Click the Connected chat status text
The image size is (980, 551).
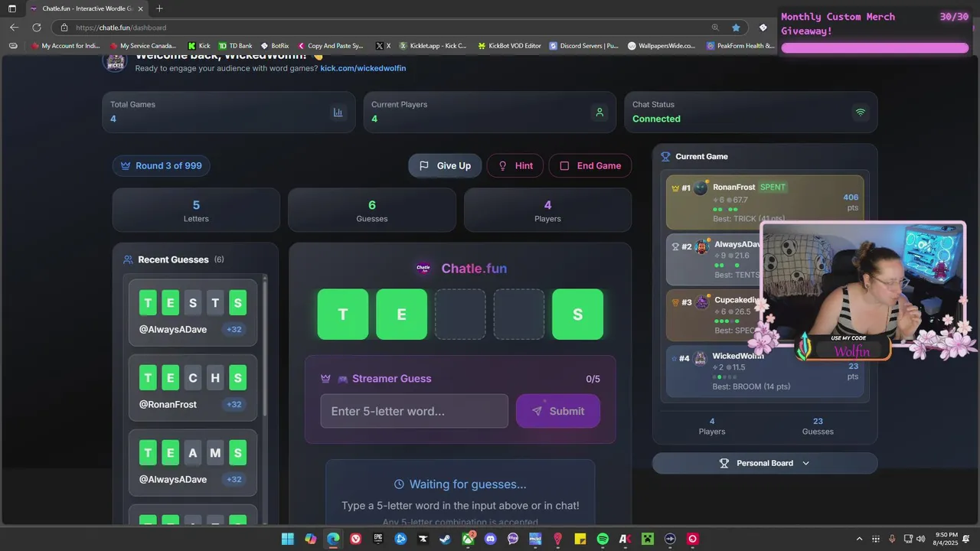[656, 119]
